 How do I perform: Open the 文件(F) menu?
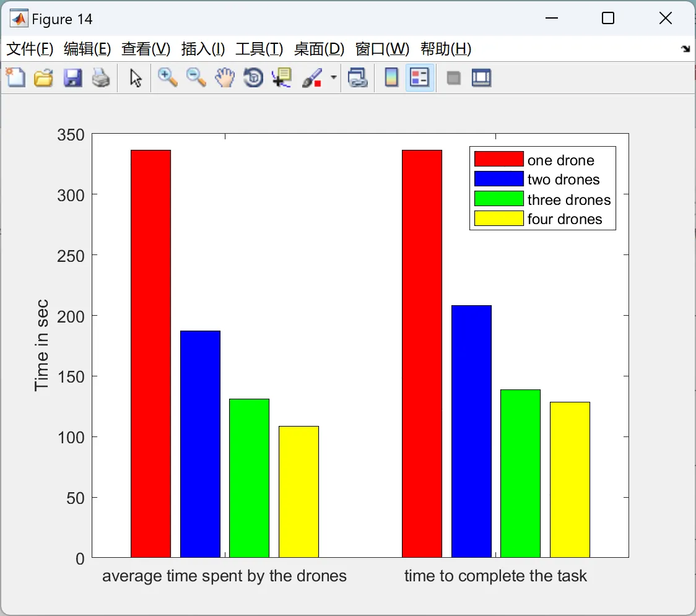[x=30, y=49]
